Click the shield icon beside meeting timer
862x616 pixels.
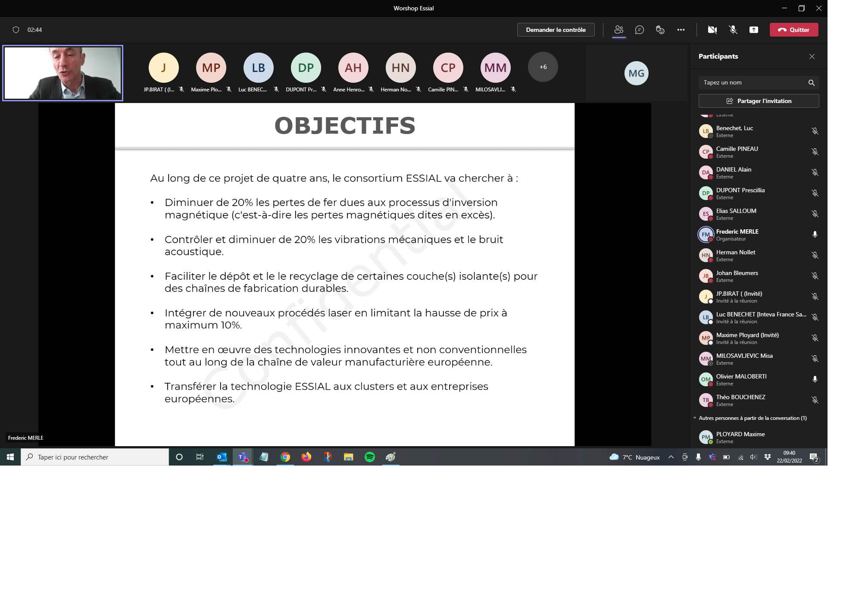pos(16,30)
